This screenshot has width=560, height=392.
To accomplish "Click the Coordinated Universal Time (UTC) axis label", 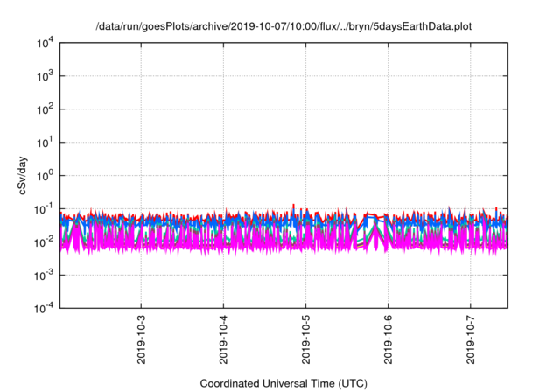I will (283, 383).
